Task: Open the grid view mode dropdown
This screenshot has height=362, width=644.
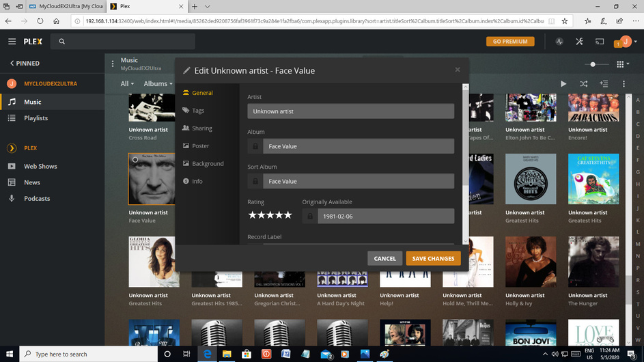Action: pyautogui.click(x=623, y=64)
